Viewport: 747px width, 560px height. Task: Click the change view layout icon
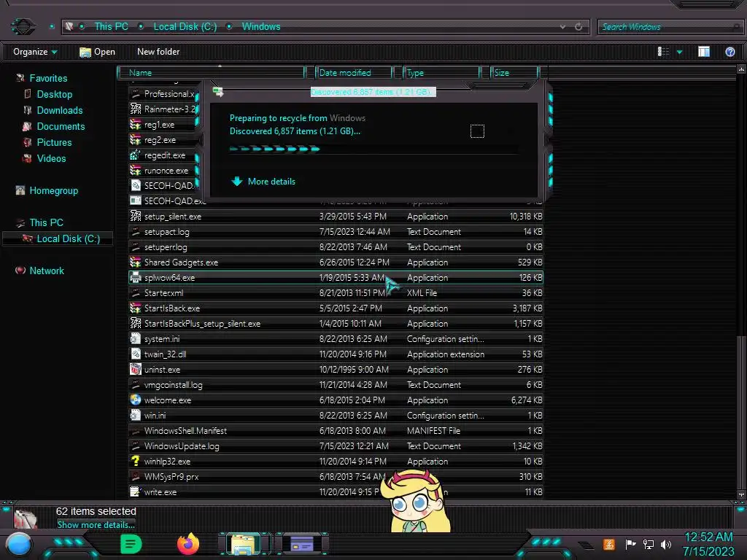tap(663, 52)
